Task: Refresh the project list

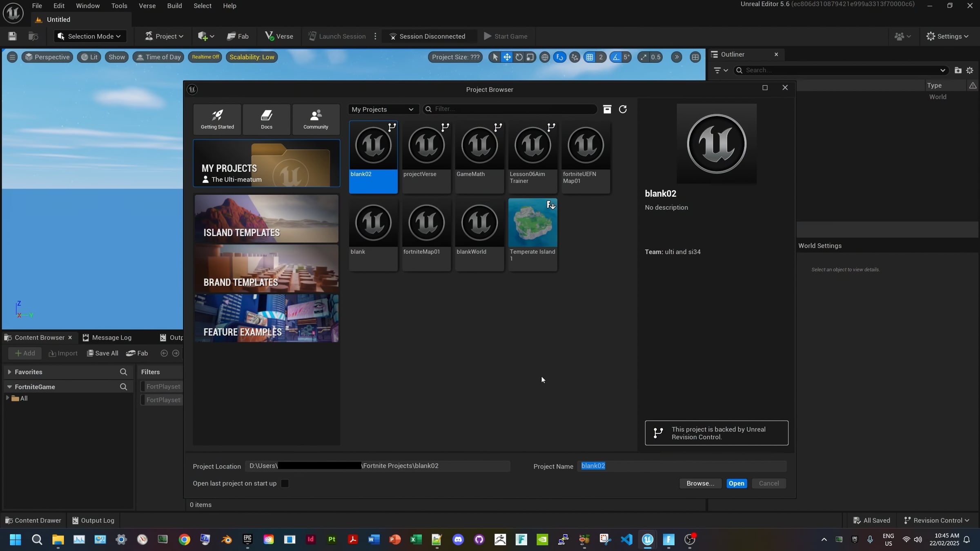Action: (623, 109)
